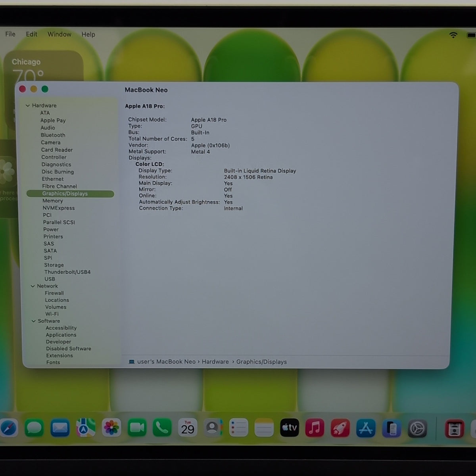Click the red-framed icon right of dock divider
Screen dimensions: 476x476
(454, 428)
